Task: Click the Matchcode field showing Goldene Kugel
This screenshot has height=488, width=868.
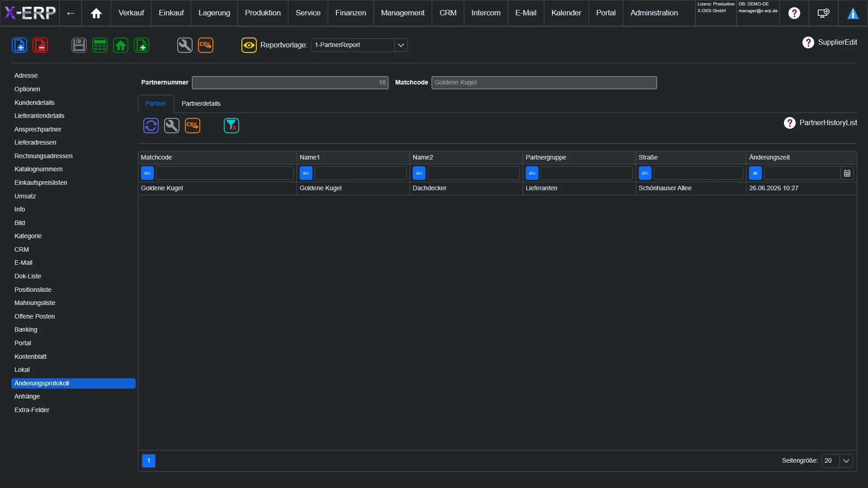Action: (x=544, y=83)
